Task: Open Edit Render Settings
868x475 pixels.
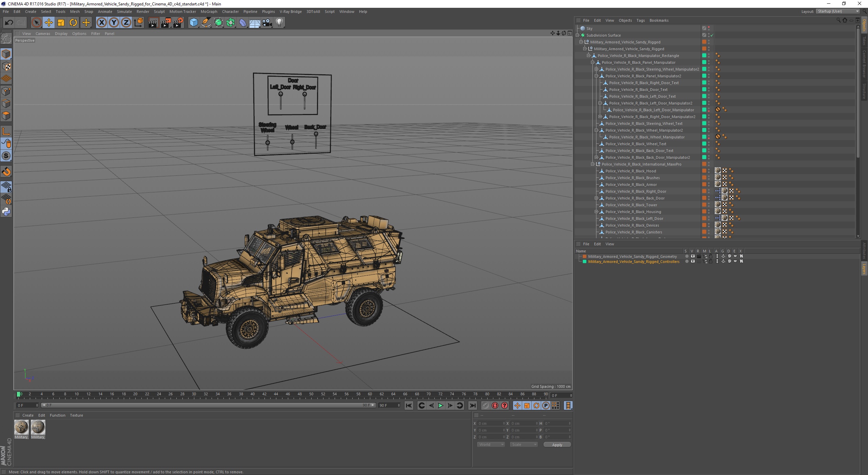Action: (x=178, y=23)
